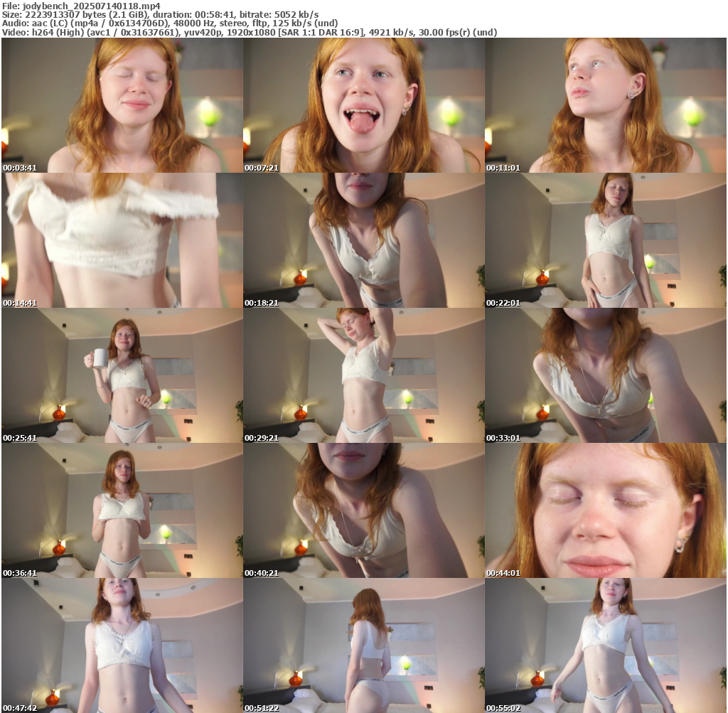Select the Size and duration info line
Image resolution: width=728 pixels, height=713 pixels.
(x=160, y=14)
